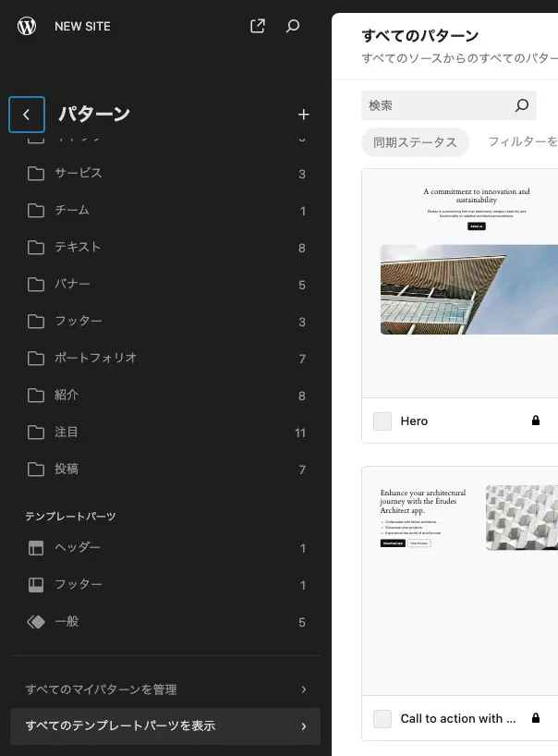Open the 注目 pattern category
The width and height of the screenshot is (558, 756).
(165, 433)
